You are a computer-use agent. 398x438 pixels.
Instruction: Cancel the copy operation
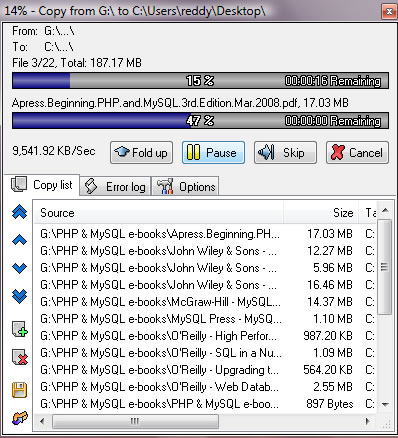(357, 153)
